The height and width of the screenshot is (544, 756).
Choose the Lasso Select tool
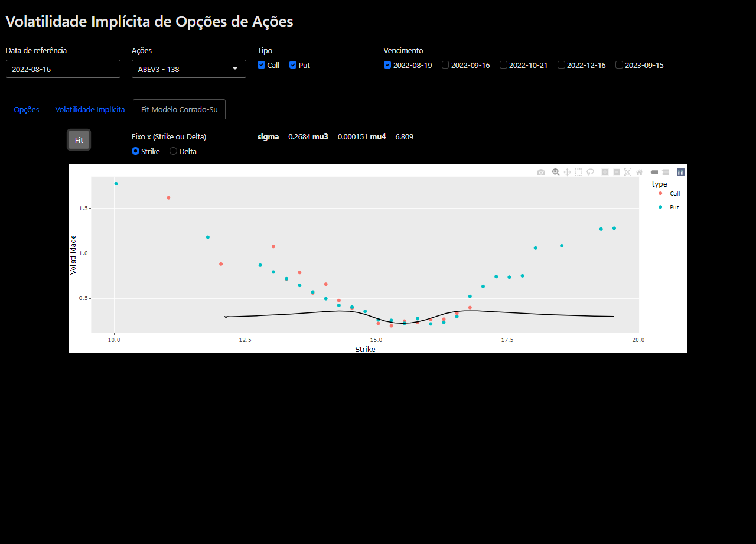coord(590,172)
